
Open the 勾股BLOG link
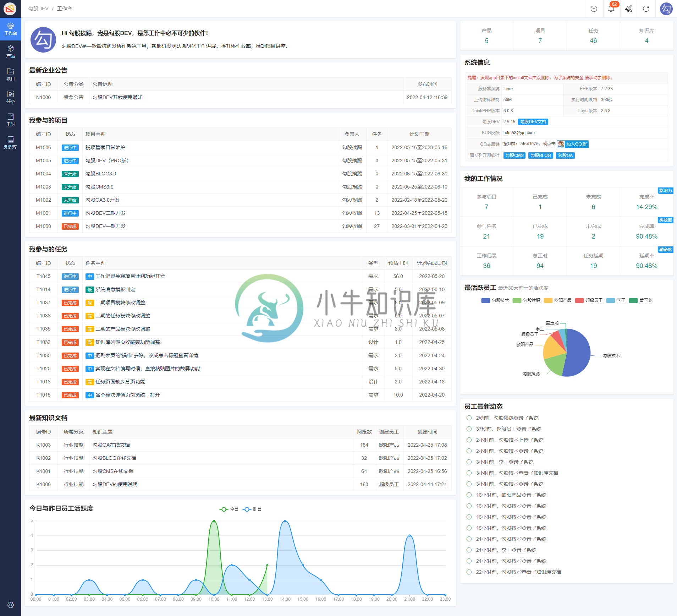coord(540,156)
